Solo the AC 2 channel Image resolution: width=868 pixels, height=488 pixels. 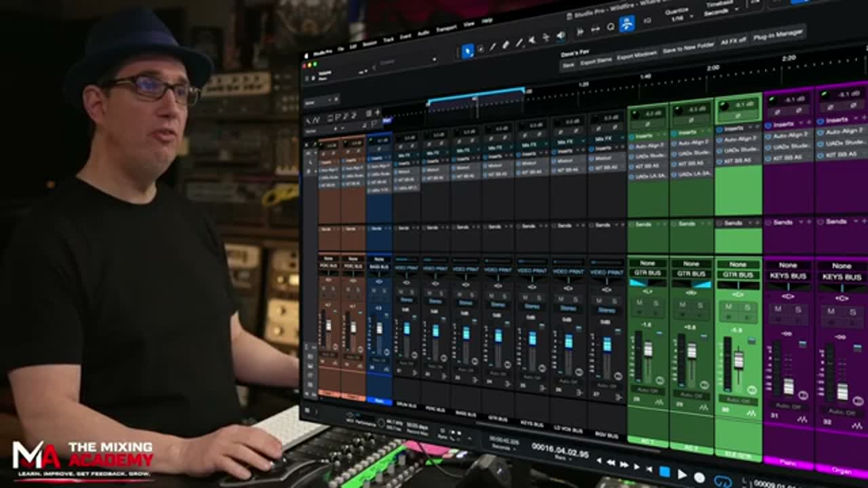(700, 304)
